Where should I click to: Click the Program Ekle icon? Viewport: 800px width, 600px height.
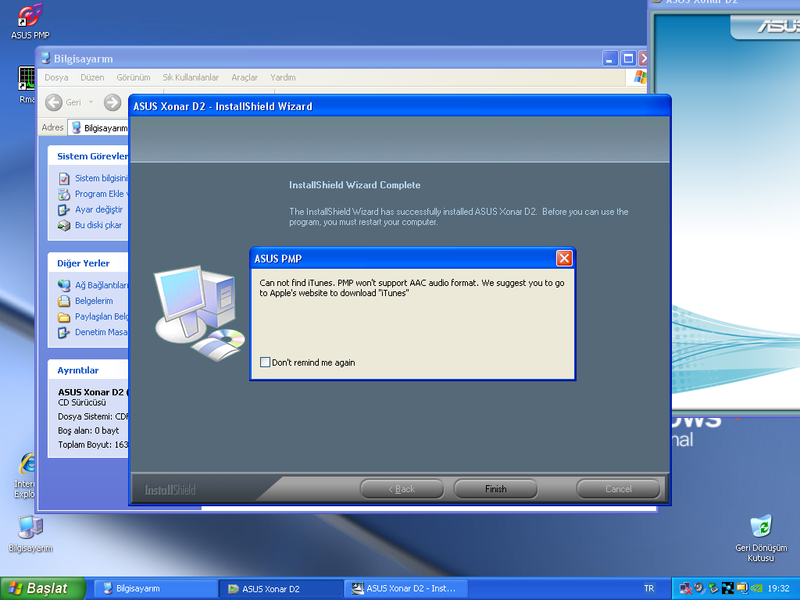point(64,194)
